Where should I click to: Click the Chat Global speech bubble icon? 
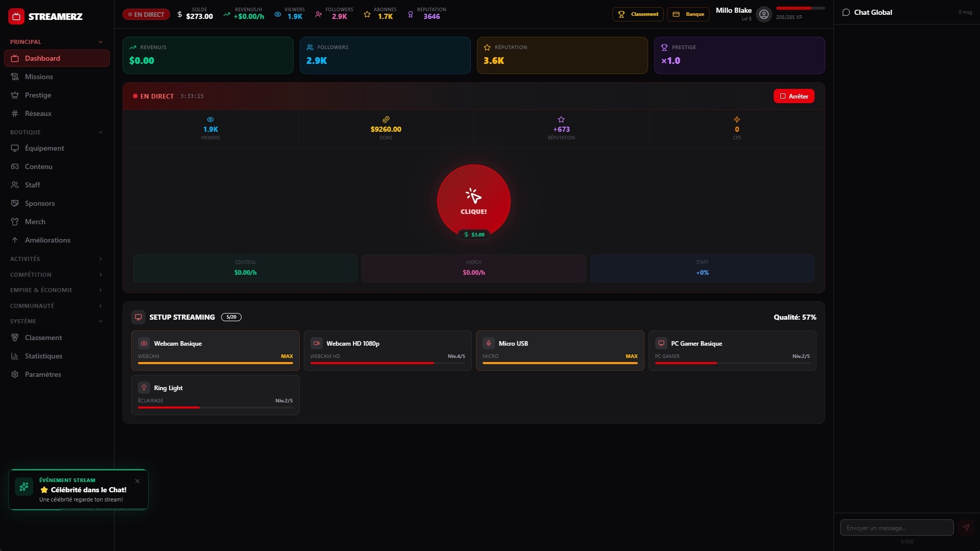click(846, 12)
